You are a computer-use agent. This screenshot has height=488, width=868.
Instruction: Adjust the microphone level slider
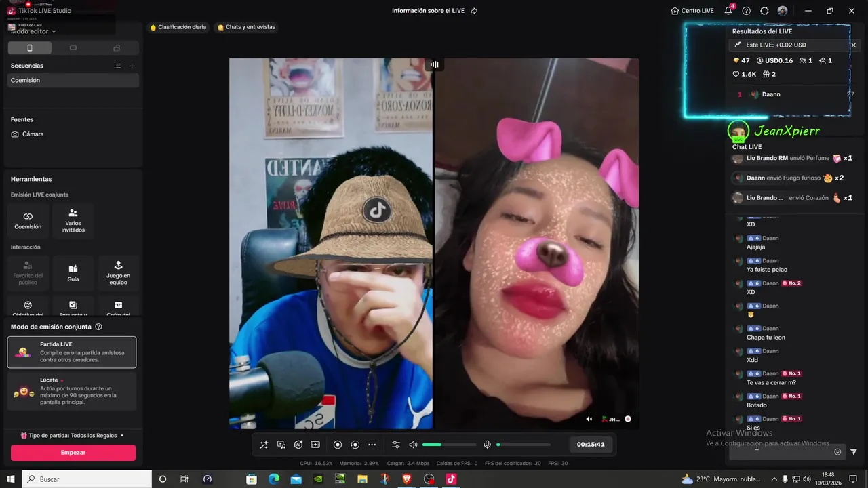click(524, 445)
